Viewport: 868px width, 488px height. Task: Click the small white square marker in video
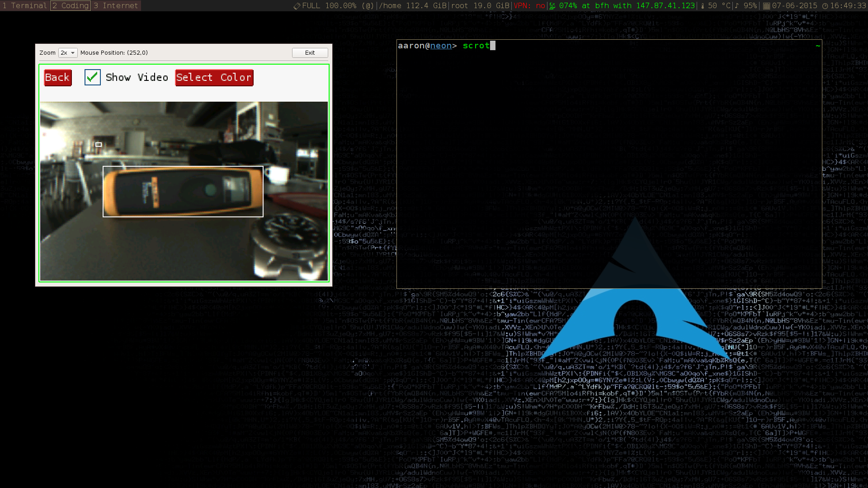click(x=99, y=145)
